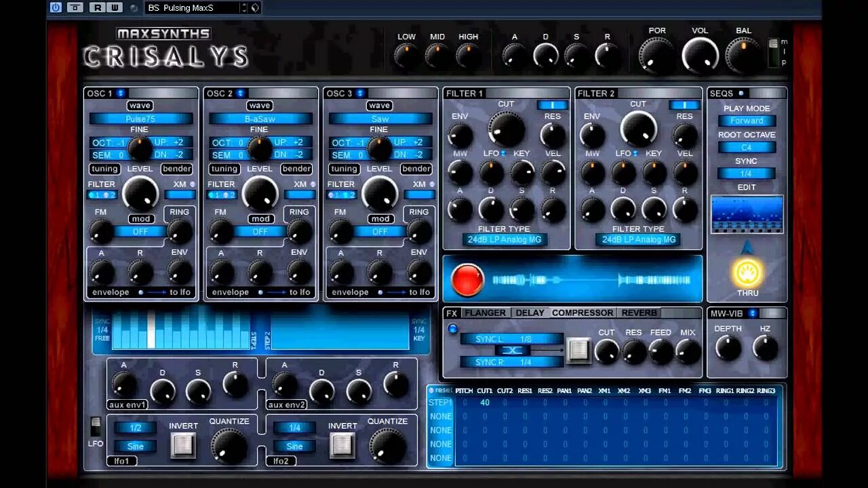Toggle the SEQS enable LED
868x488 pixels.
pyautogui.click(x=741, y=94)
